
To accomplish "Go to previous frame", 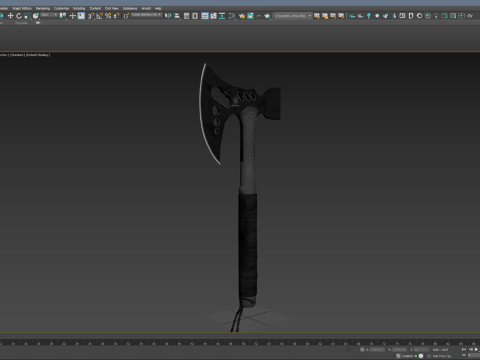I will pos(471,349).
